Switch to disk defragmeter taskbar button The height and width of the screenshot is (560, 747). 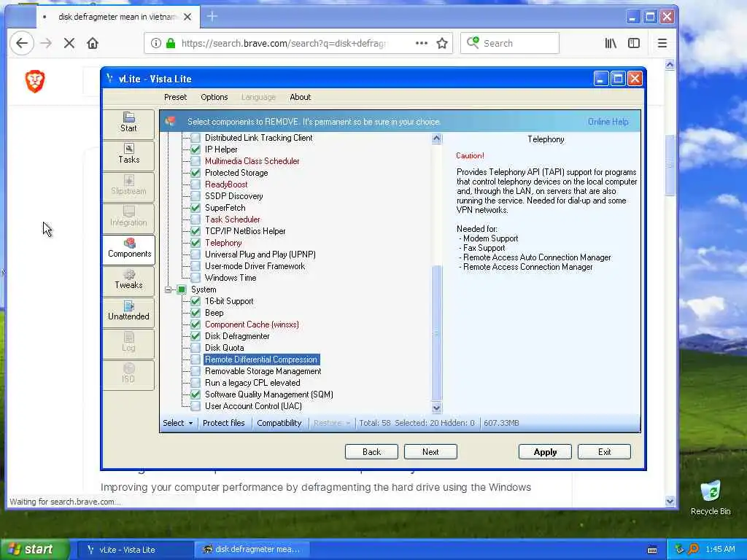(252, 550)
